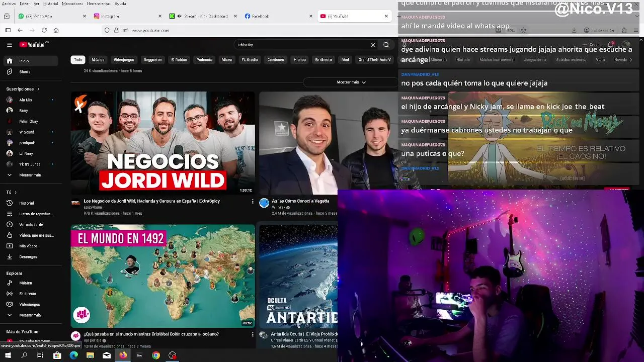The height and width of the screenshot is (362, 644).
Task: Click the YouTube logo
Action: click(x=33, y=45)
